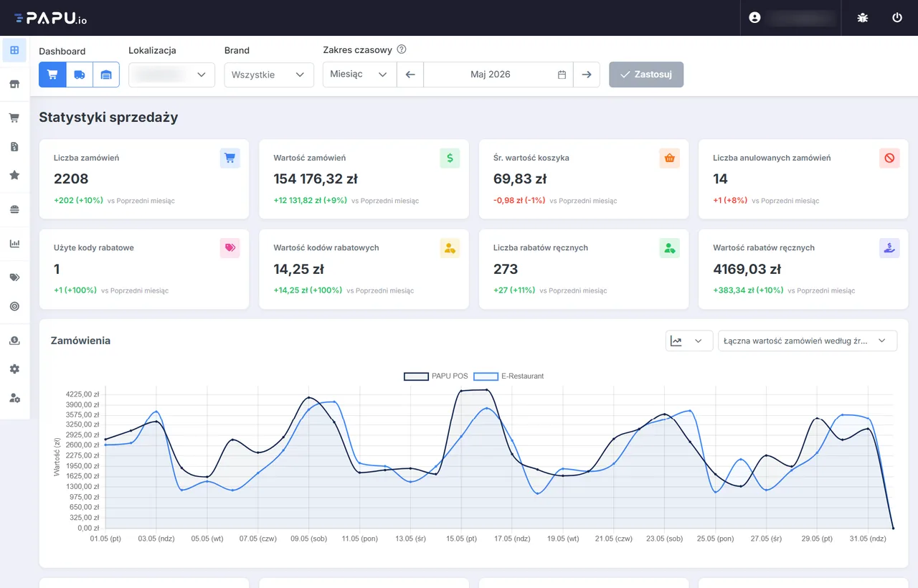
Task: Go to previous month with left arrow
Action: tap(410, 75)
